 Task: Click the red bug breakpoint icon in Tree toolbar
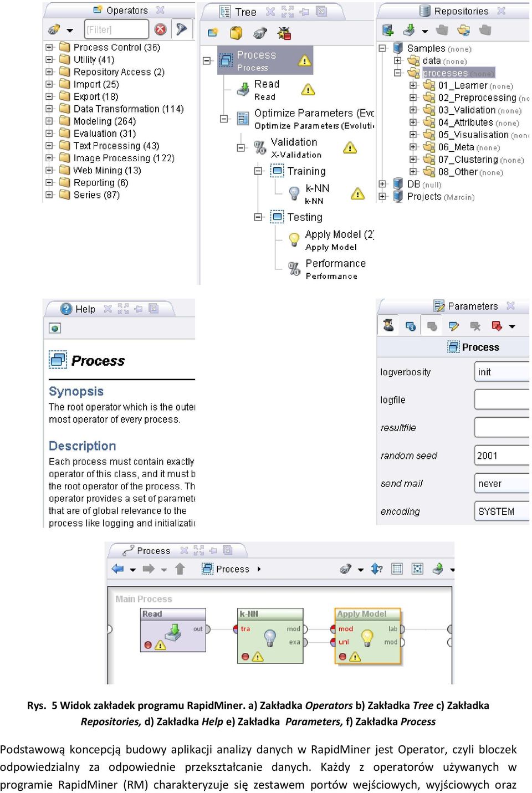coord(284,33)
